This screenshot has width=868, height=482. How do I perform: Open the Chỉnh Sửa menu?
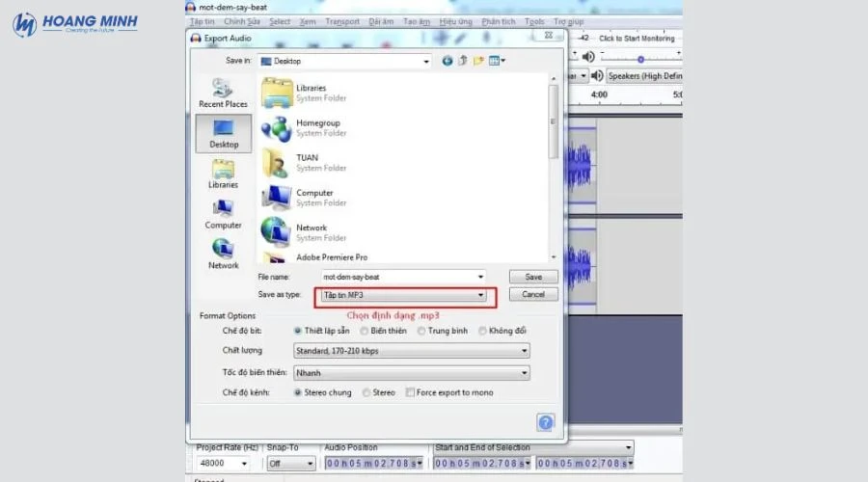(x=242, y=21)
